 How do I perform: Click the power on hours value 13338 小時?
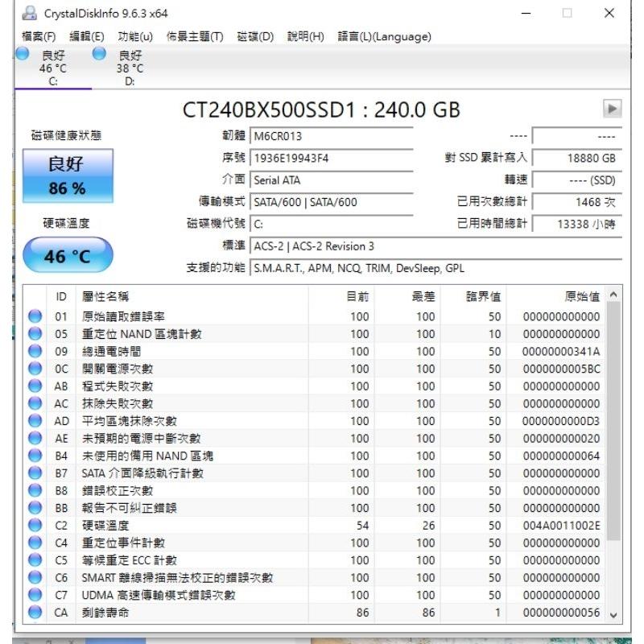577,224
